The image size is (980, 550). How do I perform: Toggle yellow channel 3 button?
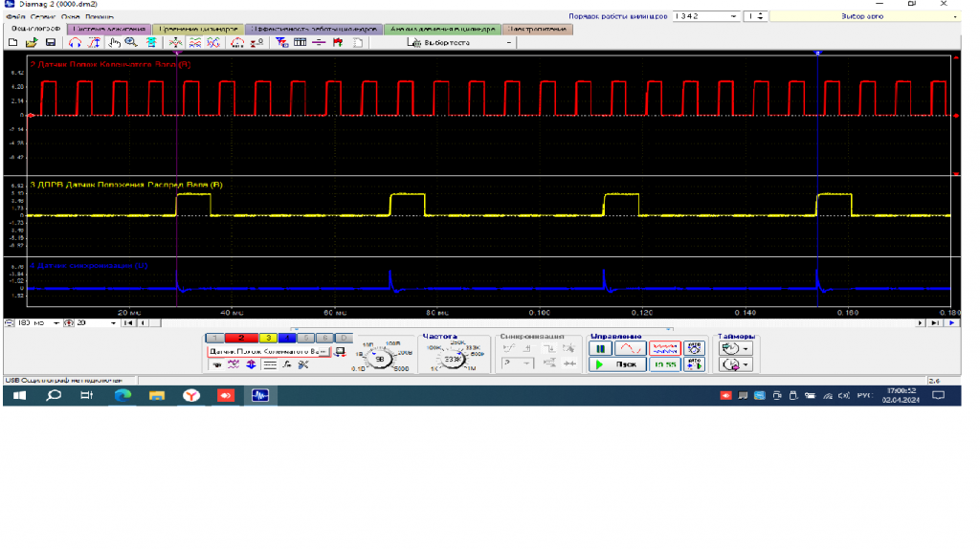pyautogui.click(x=268, y=338)
